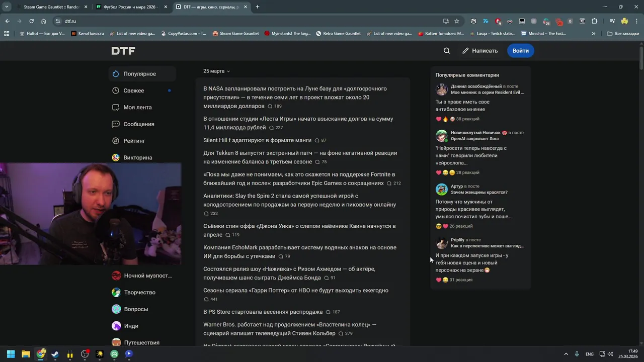The width and height of the screenshot is (644, 362).
Task: Open File Explorer from the taskbar
Action: (26, 354)
